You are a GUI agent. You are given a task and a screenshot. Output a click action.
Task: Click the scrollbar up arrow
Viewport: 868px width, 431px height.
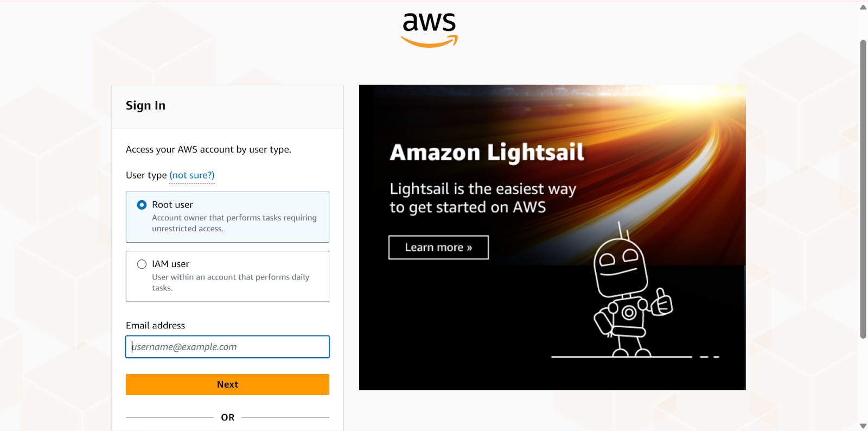pos(862,7)
